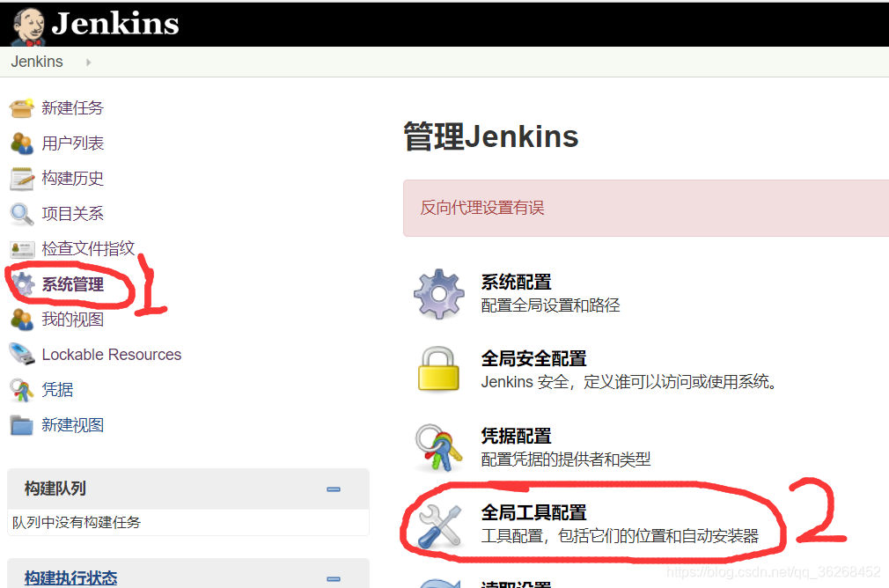
Task: Click the 管理Jenkins page heading
Action: pyautogui.click(x=491, y=136)
